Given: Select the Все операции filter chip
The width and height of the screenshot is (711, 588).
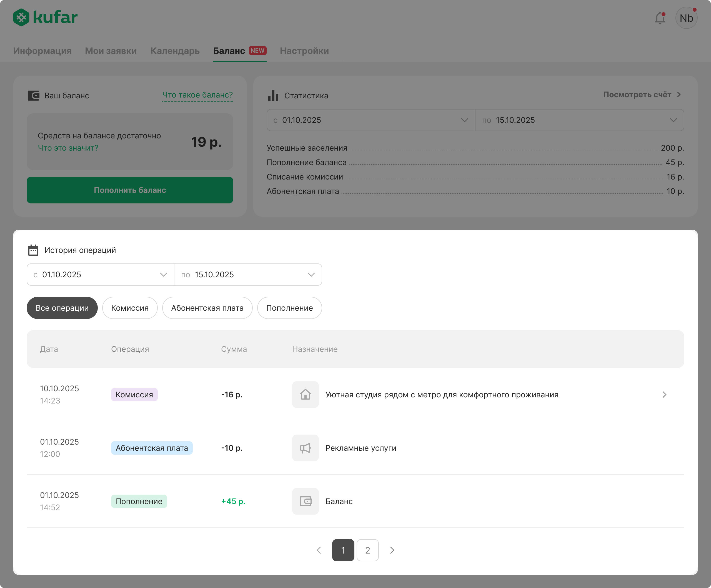Looking at the screenshot, I should (62, 308).
